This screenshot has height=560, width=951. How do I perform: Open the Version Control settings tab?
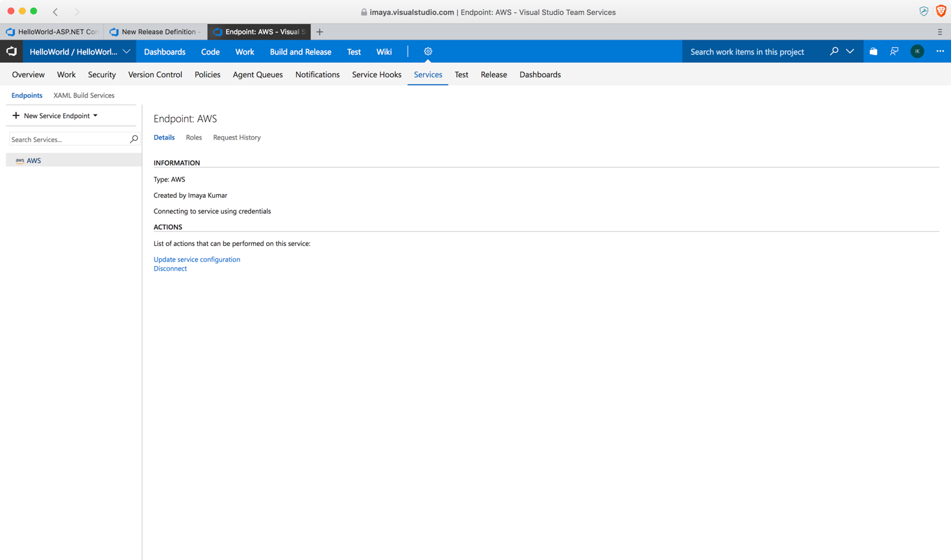[155, 75]
